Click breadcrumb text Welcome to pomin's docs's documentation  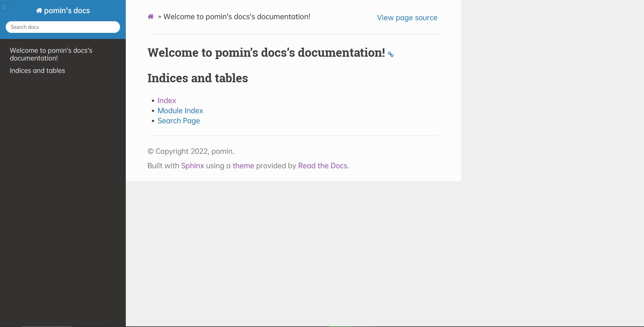(x=236, y=17)
